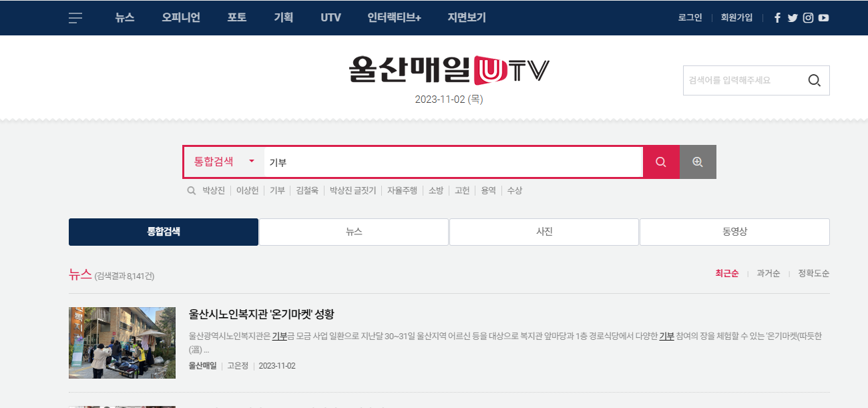Select popular keyword 이상헌
The image size is (868, 408).
(x=248, y=191)
